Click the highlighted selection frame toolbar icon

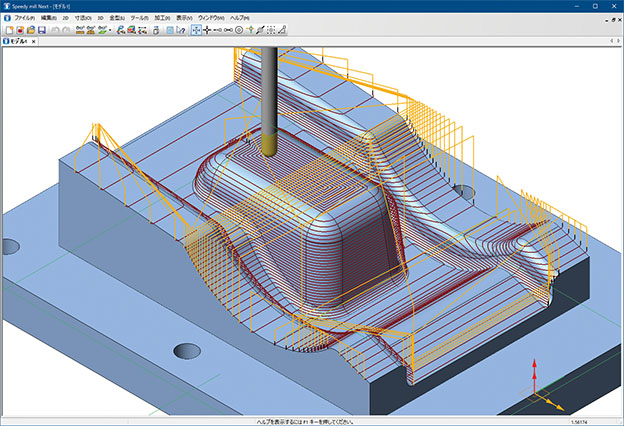[x=197, y=31]
